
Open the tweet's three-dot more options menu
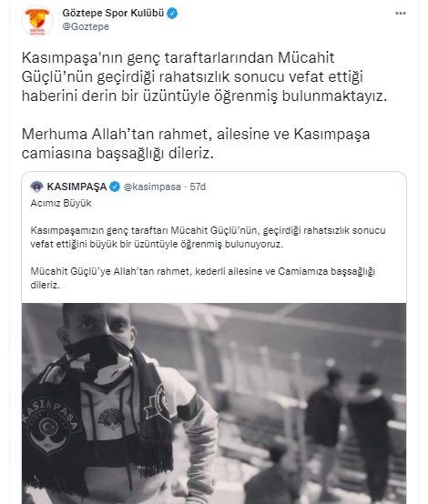[401, 13]
